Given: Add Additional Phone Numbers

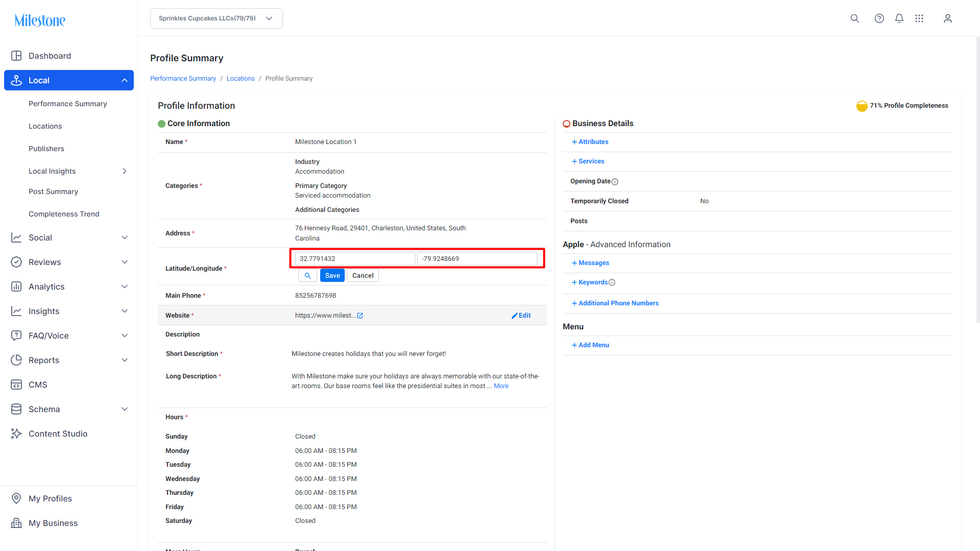Looking at the screenshot, I should point(615,303).
